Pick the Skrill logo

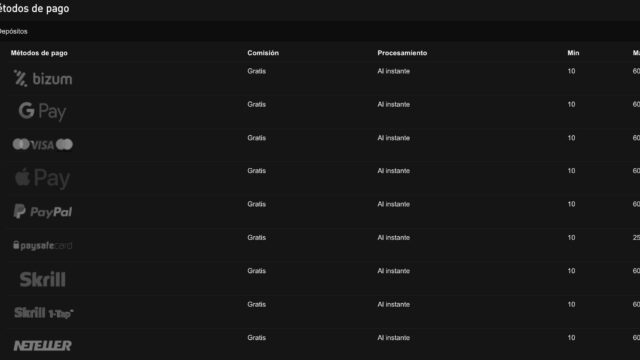[x=42, y=279]
